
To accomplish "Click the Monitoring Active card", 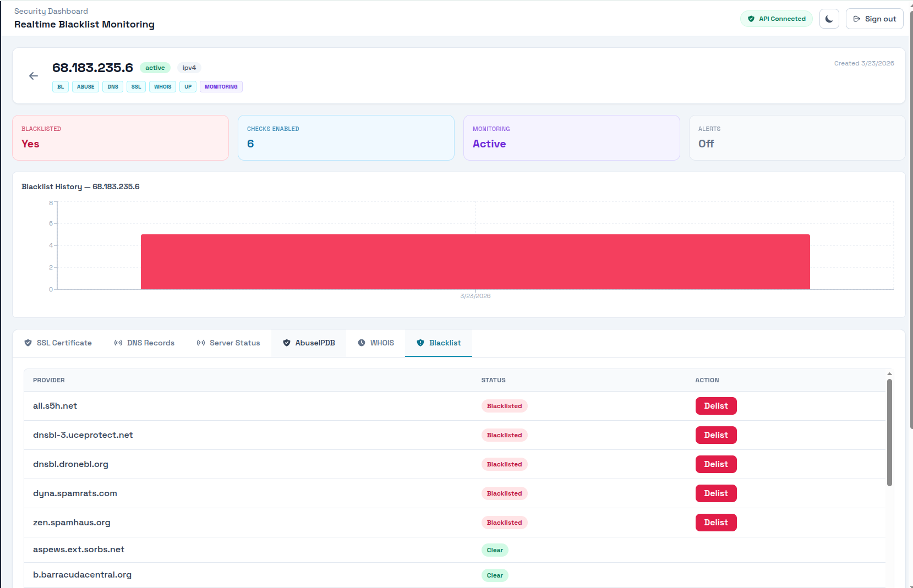I will click(572, 138).
